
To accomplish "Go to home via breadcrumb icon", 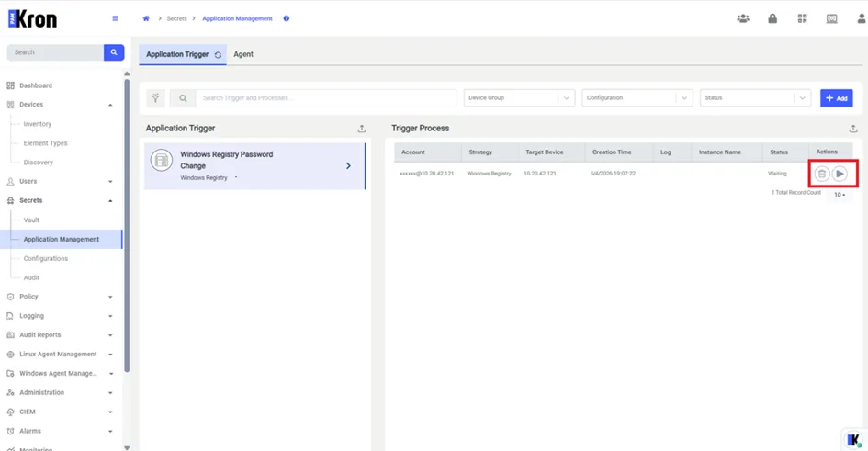I will tap(146, 18).
